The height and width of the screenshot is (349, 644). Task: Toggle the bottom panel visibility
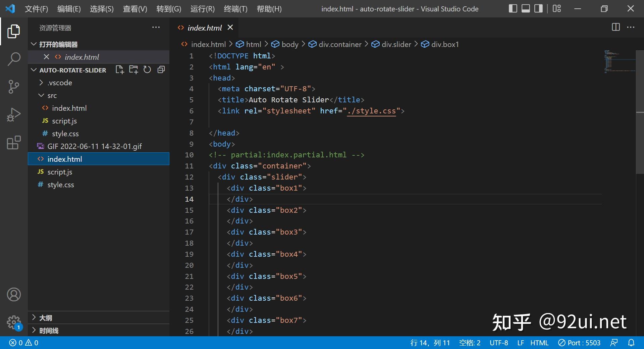point(525,8)
